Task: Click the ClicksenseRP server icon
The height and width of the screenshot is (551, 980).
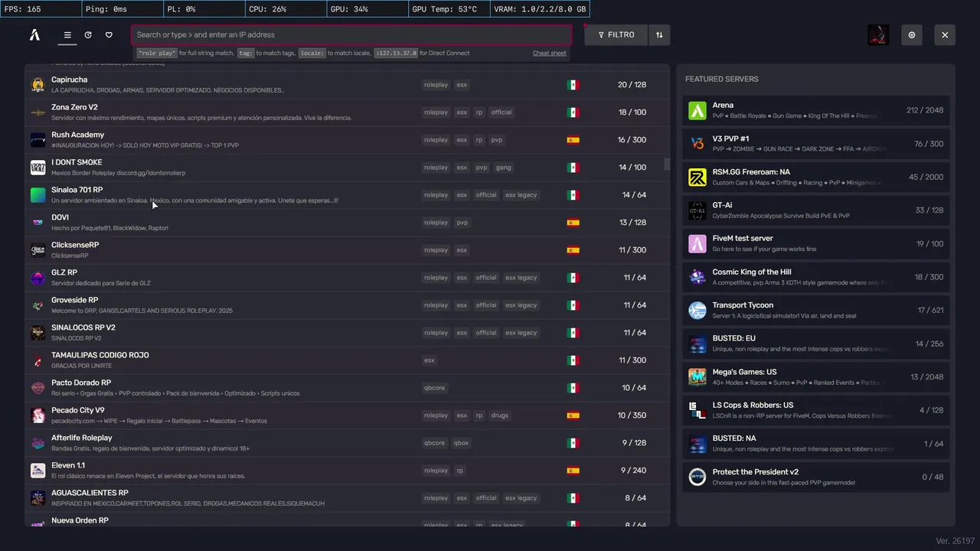Action: [x=38, y=250]
